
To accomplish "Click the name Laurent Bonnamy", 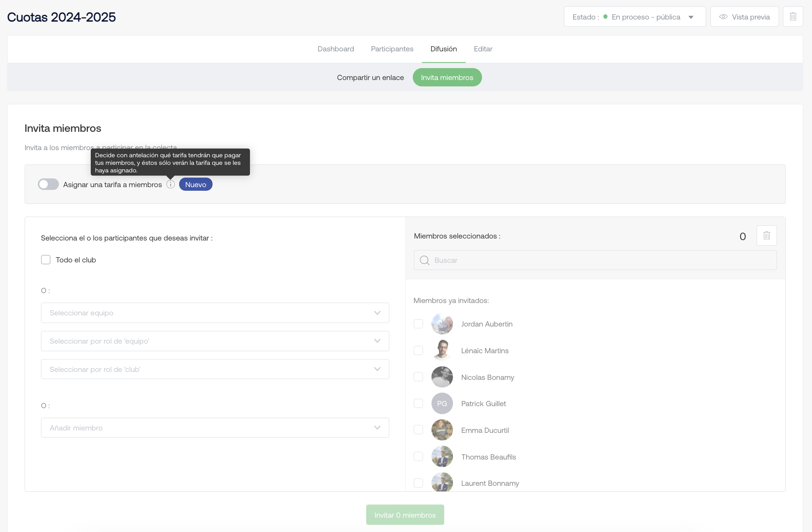I will pos(490,483).
